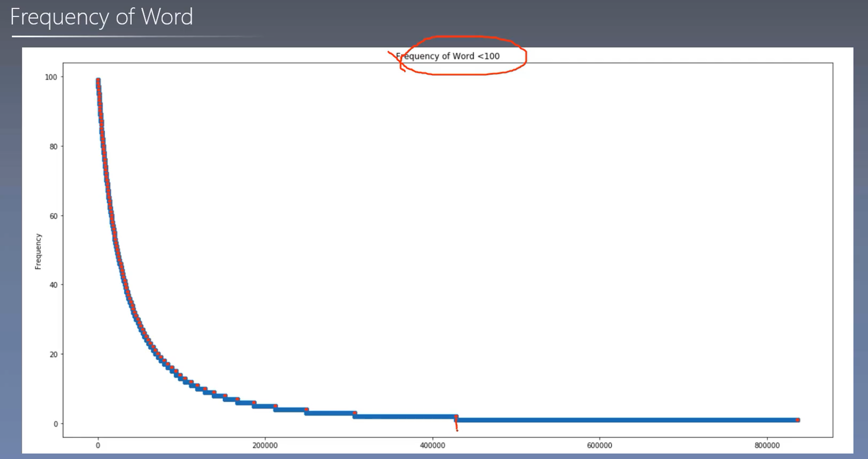Click the y-axis tick label 40
Image resolution: width=868 pixels, height=459 pixels.
pos(53,285)
